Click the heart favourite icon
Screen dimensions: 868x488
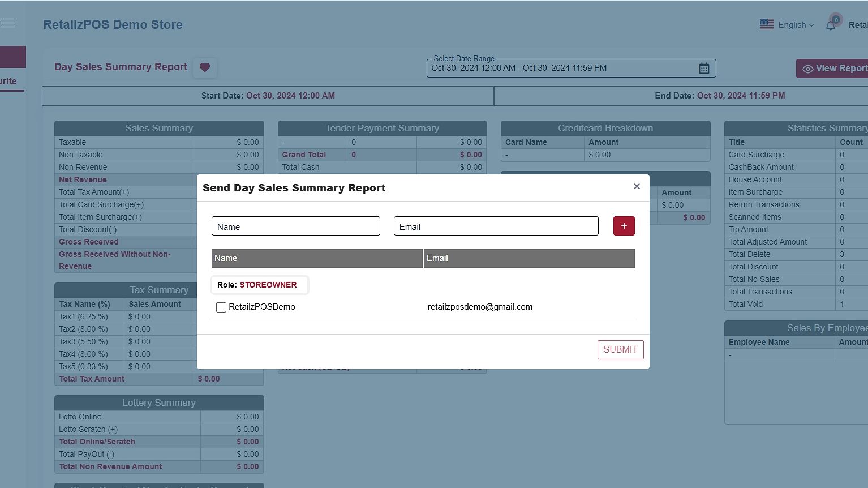click(x=205, y=67)
